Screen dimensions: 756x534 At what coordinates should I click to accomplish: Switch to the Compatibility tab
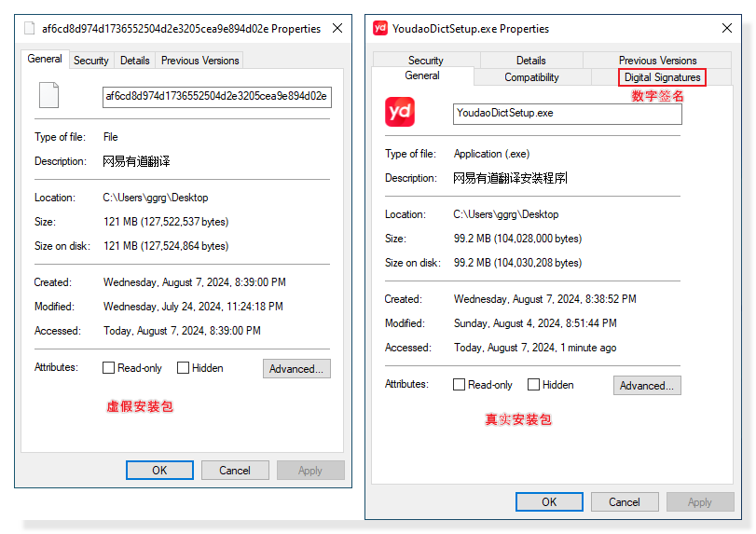click(x=531, y=77)
